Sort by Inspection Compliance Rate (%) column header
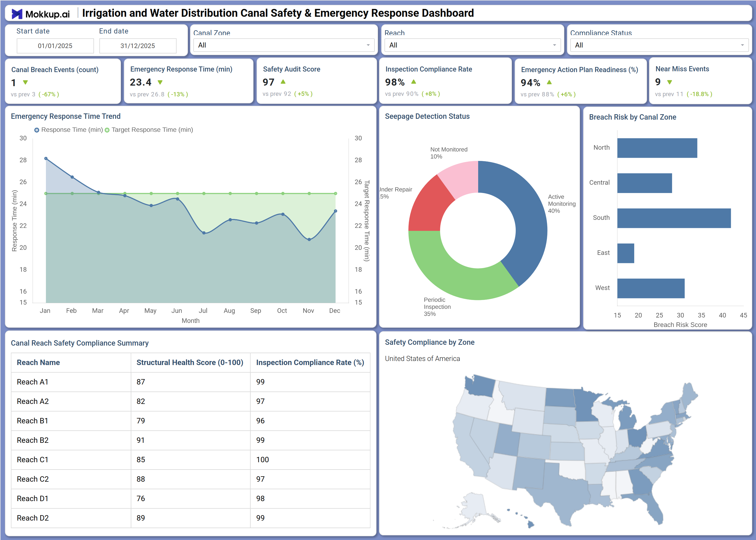The height and width of the screenshot is (540, 756). 310,362
